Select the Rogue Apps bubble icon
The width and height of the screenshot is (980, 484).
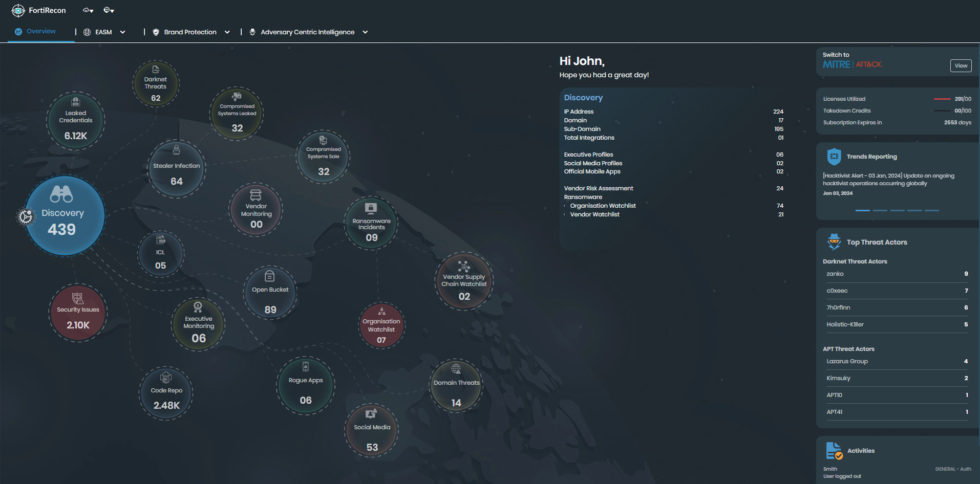306,366
